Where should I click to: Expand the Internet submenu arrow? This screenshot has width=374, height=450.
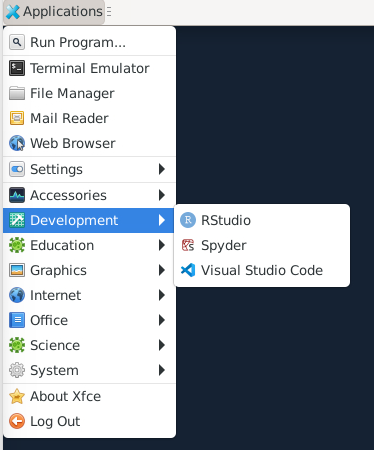point(162,295)
